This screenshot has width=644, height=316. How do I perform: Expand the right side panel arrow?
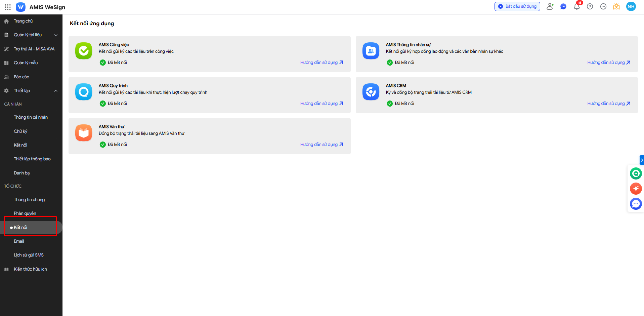pyautogui.click(x=642, y=160)
